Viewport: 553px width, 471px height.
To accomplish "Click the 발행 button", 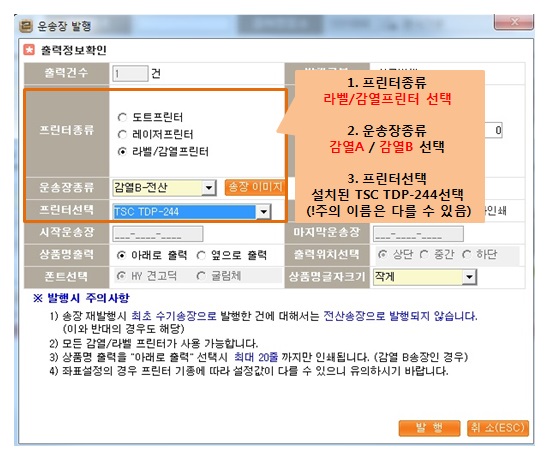I will (429, 428).
